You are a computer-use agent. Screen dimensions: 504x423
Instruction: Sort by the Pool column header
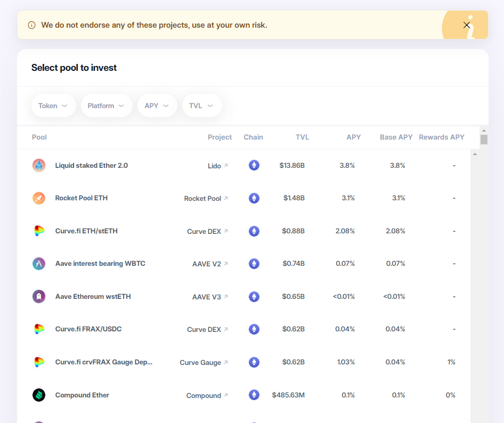39,137
